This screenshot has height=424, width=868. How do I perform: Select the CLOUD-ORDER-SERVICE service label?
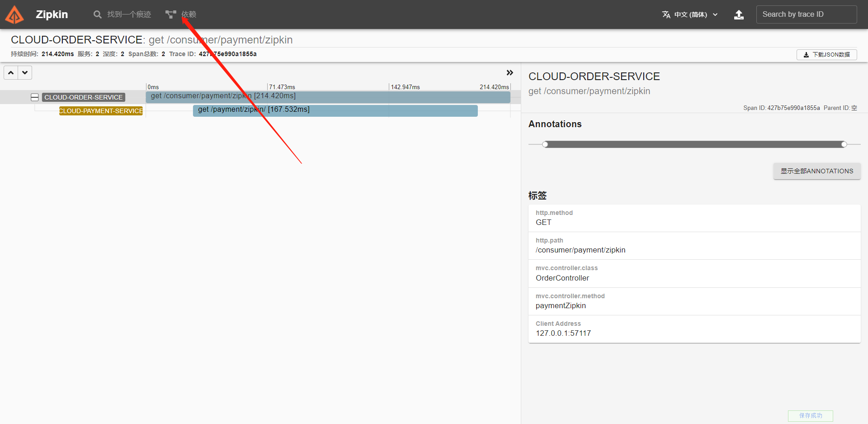tap(84, 97)
